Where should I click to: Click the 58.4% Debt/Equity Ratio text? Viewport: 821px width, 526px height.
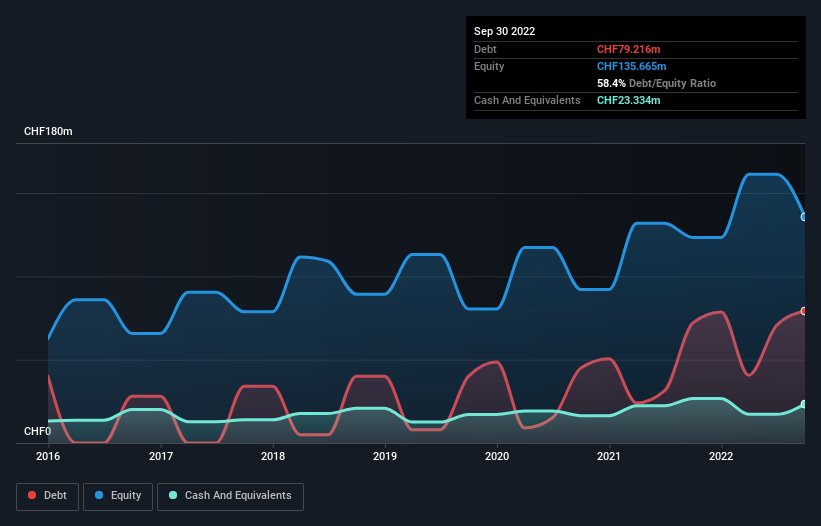(656, 83)
